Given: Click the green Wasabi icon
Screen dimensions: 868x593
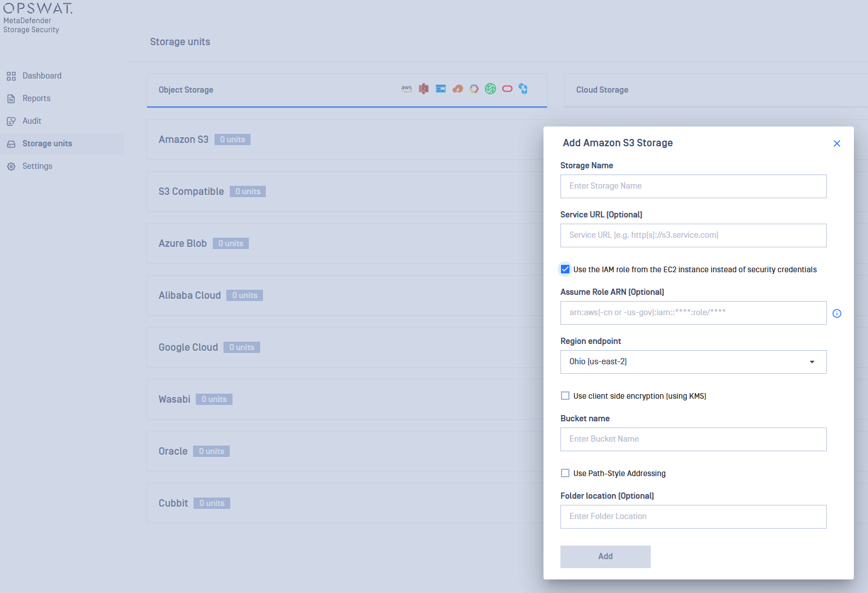Looking at the screenshot, I should pos(490,89).
